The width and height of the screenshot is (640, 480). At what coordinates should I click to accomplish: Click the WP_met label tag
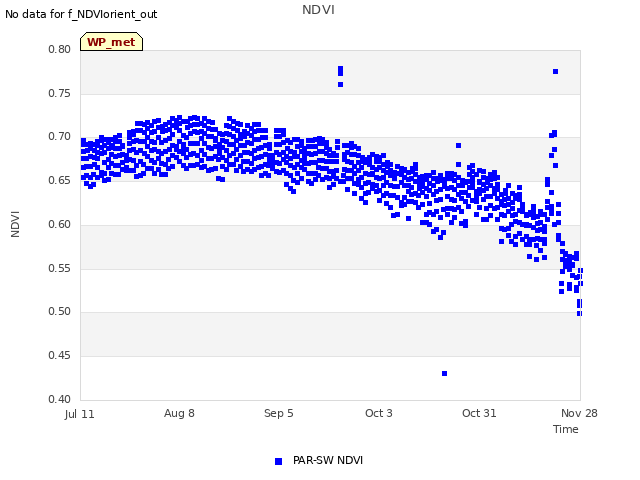(111, 42)
